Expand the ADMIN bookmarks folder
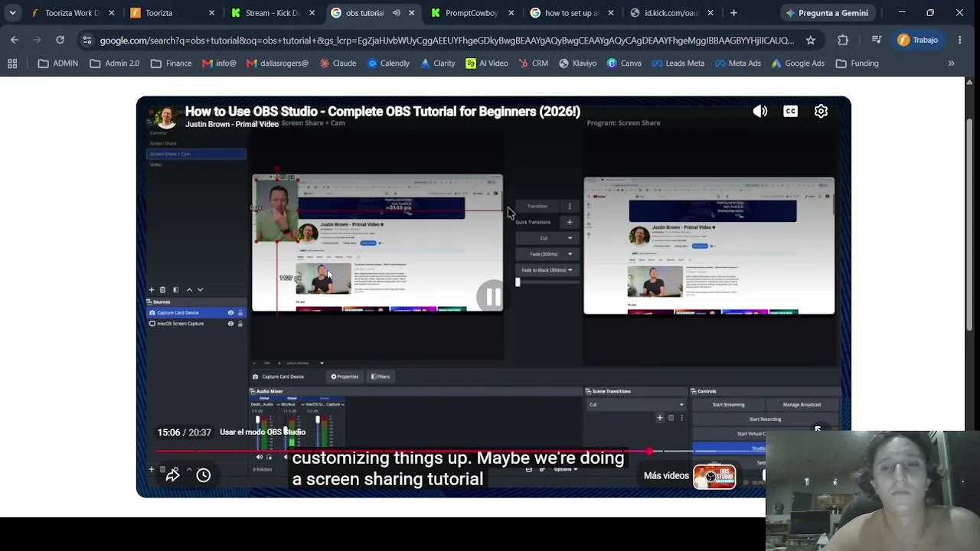980x551 pixels. point(58,64)
